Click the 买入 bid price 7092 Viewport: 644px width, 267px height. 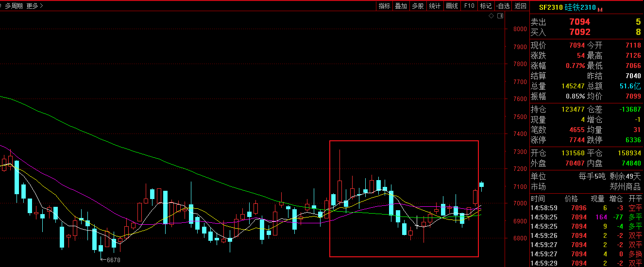click(579, 32)
